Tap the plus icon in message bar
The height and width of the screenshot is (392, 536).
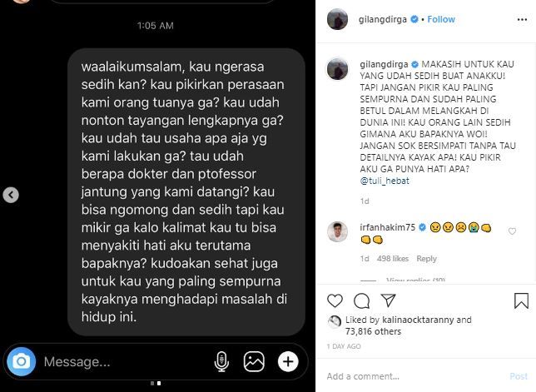click(288, 361)
